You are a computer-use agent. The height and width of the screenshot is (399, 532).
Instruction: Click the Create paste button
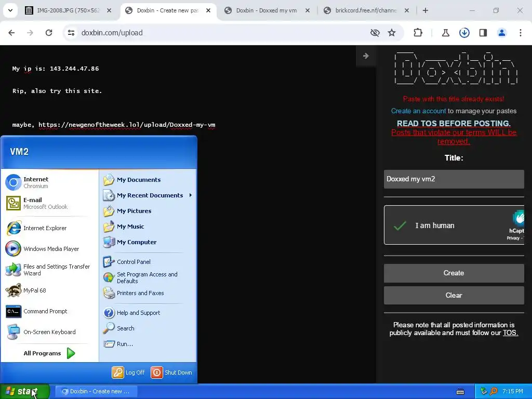tap(454, 273)
